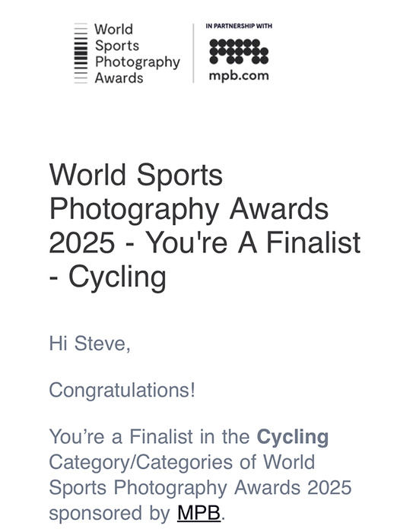The width and height of the screenshot is (416, 532).
Task: Open the underlined MPB sponsor link
Action: pyautogui.click(x=199, y=512)
